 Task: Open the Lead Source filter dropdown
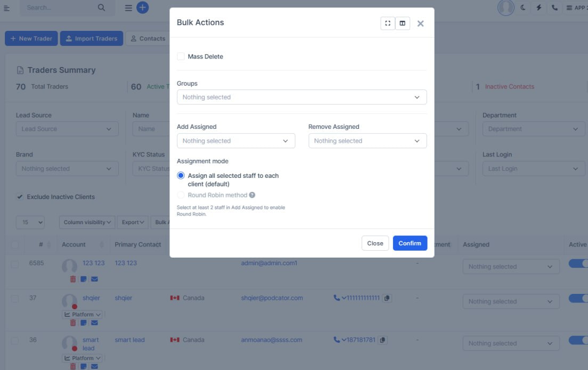click(67, 129)
